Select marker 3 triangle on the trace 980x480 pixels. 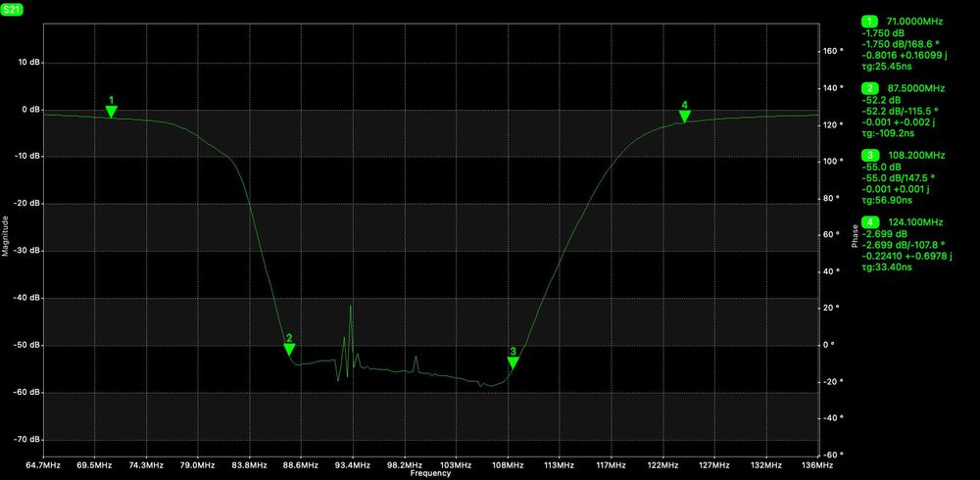tap(514, 363)
